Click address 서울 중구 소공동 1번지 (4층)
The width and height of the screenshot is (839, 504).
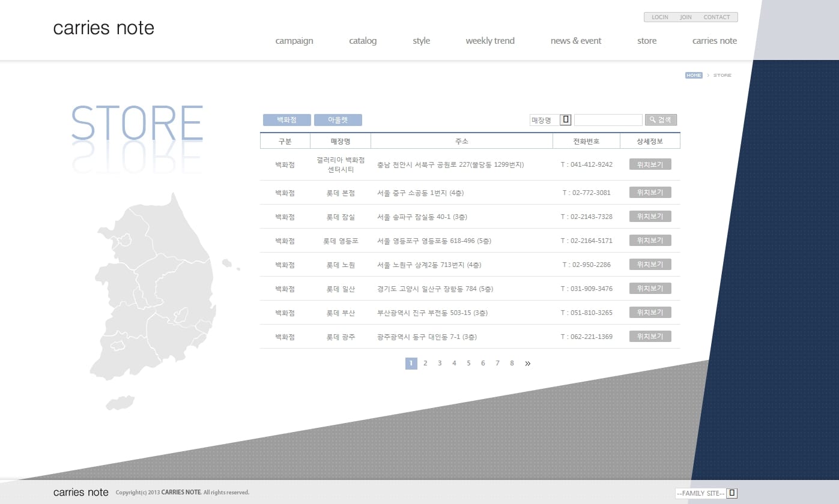(x=420, y=193)
